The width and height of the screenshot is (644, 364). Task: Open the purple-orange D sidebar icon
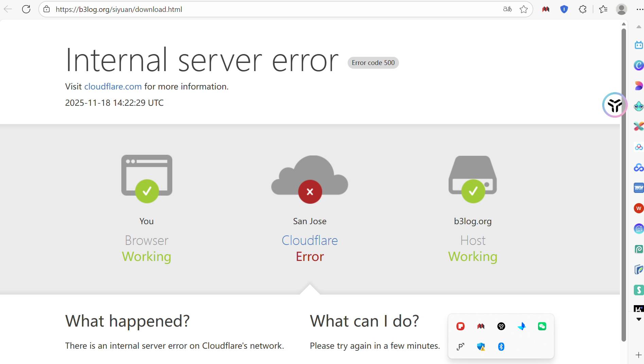[639, 86]
